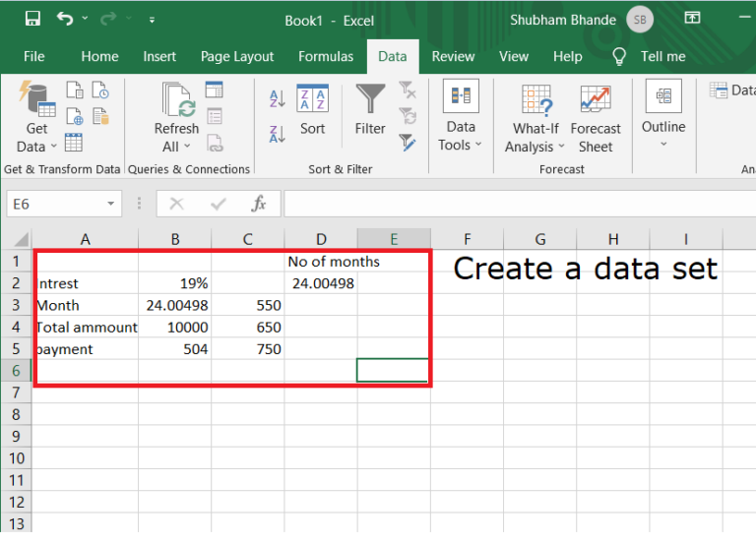Select column E header
Viewport: 756px width, 544px height.
pos(394,239)
